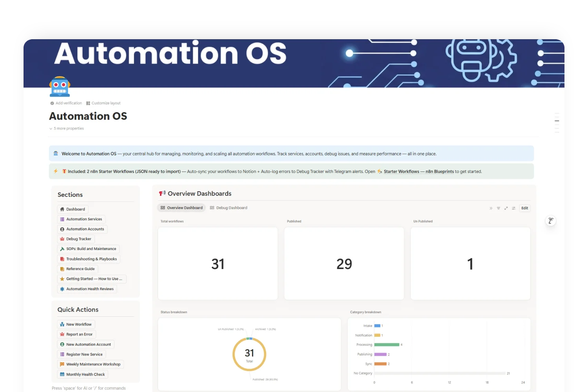Open Getting Started — How to Use
This screenshot has width=588, height=392.
tap(92, 279)
